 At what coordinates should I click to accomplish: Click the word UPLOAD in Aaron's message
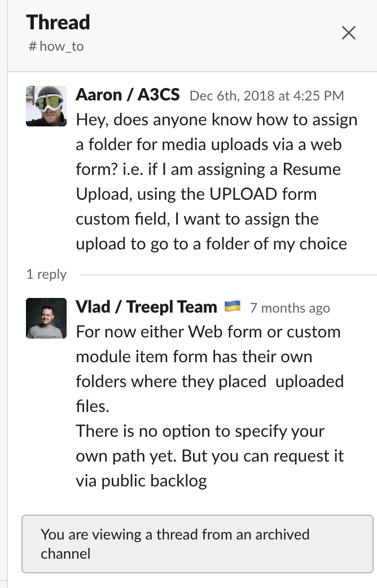point(243,194)
